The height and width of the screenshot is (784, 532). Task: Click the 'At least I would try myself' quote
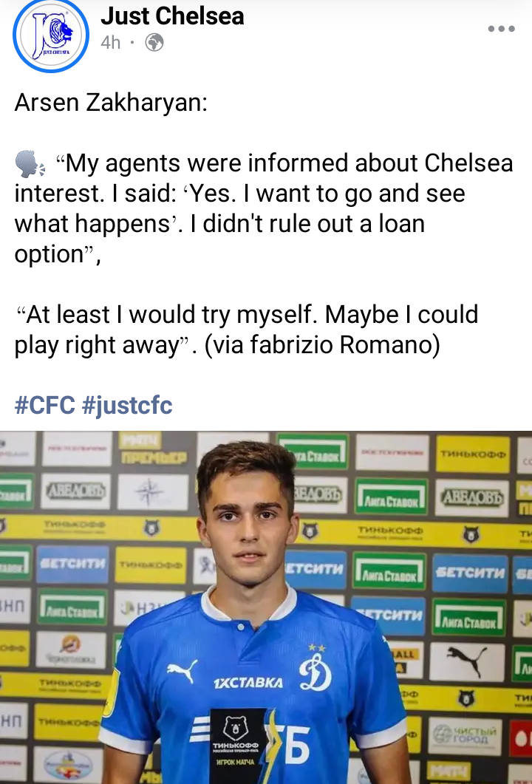(x=247, y=330)
